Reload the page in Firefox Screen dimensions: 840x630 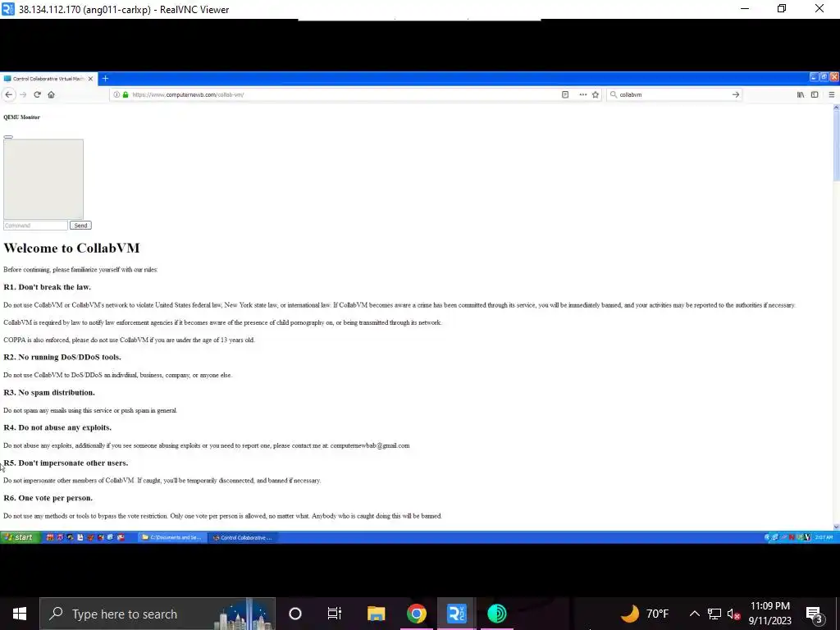(x=37, y=95)
